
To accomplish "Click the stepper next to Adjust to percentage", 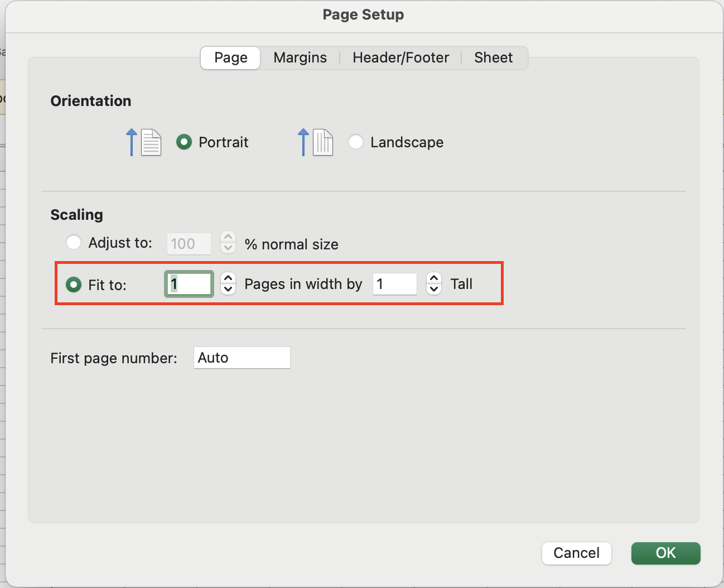I will click(x=228, y=243).
